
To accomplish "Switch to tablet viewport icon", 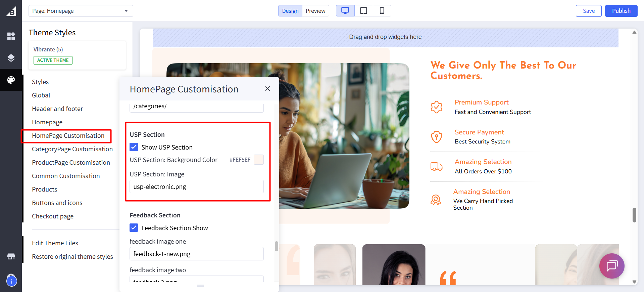I will pos(363,11).
